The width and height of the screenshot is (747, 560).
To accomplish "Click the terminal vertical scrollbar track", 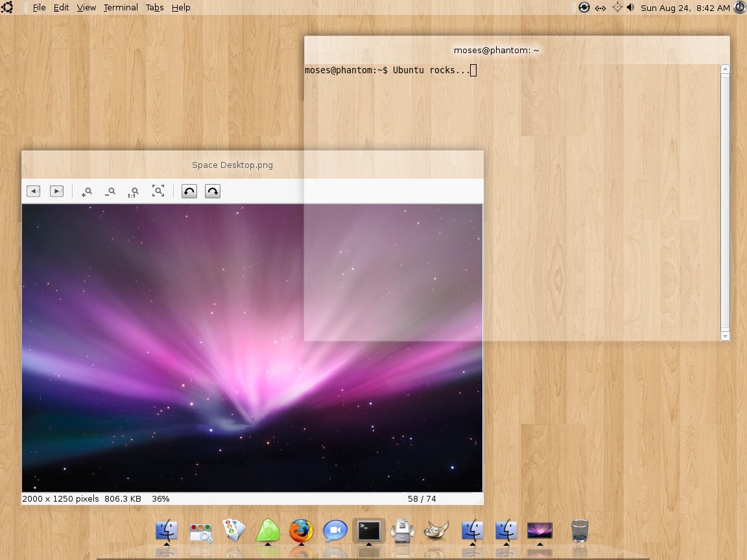I will coord(725,202).
